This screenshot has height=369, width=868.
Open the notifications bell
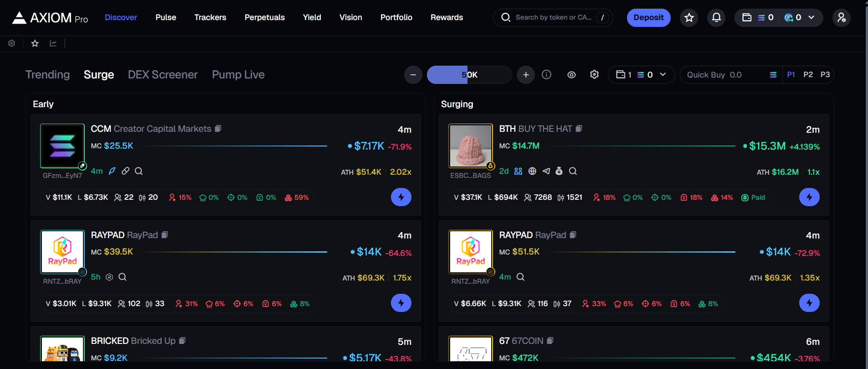click(716, 18)
